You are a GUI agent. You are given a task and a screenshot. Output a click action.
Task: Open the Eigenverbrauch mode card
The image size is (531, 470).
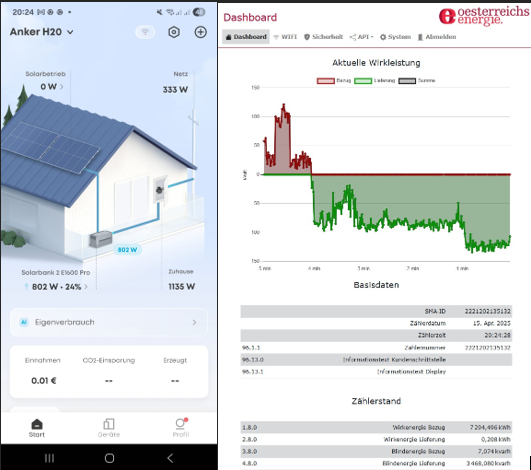click(x=109, y=322)
